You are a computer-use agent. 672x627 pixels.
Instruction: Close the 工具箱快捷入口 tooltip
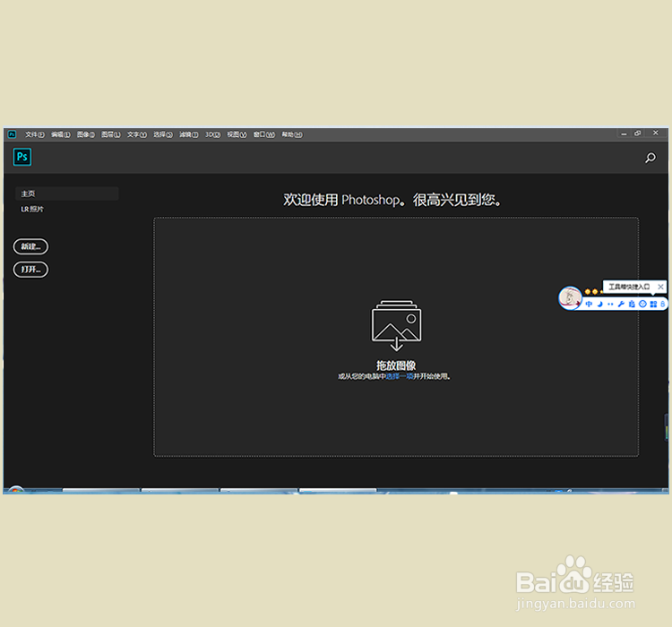pos(661,287)
